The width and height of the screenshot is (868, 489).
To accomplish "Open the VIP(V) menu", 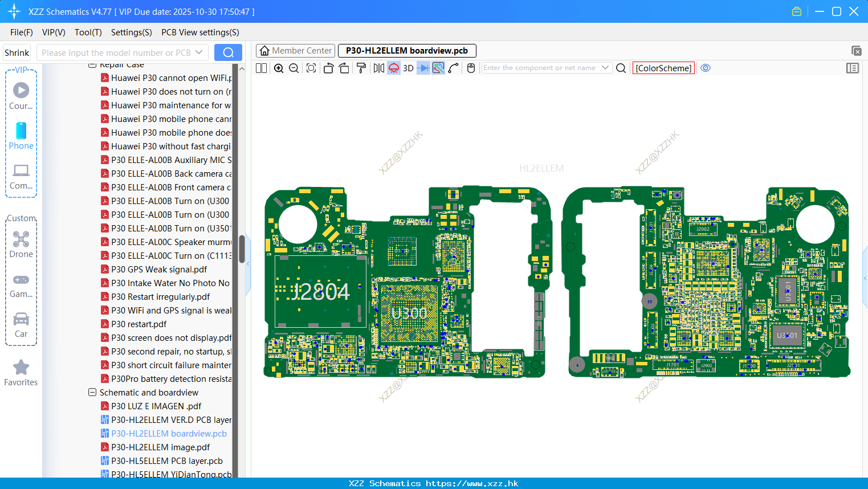I will click(x=54, y=32).
